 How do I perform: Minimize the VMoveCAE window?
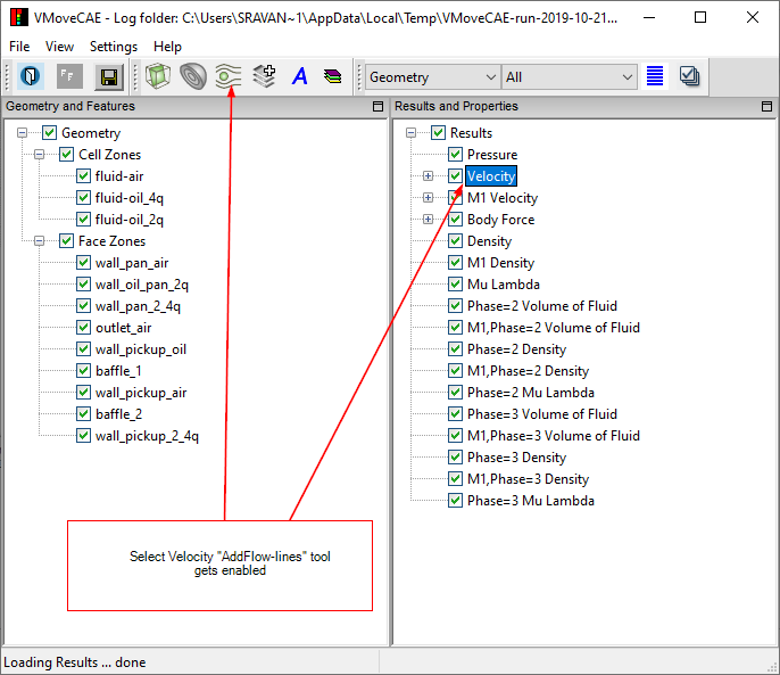click(x=649, y=17)
